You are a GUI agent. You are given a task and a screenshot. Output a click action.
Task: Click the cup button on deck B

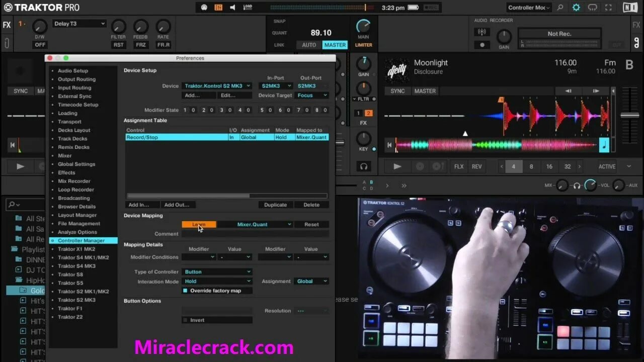point(438,166)
